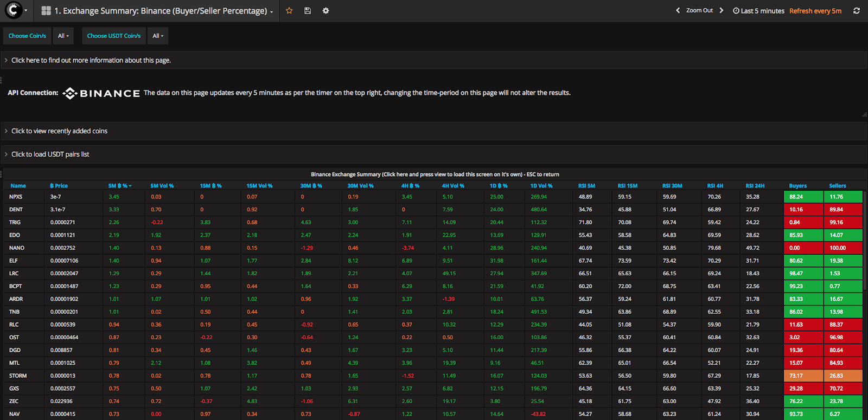
Task: Shift time range forward with right arrow
Action: click(721, 10)
